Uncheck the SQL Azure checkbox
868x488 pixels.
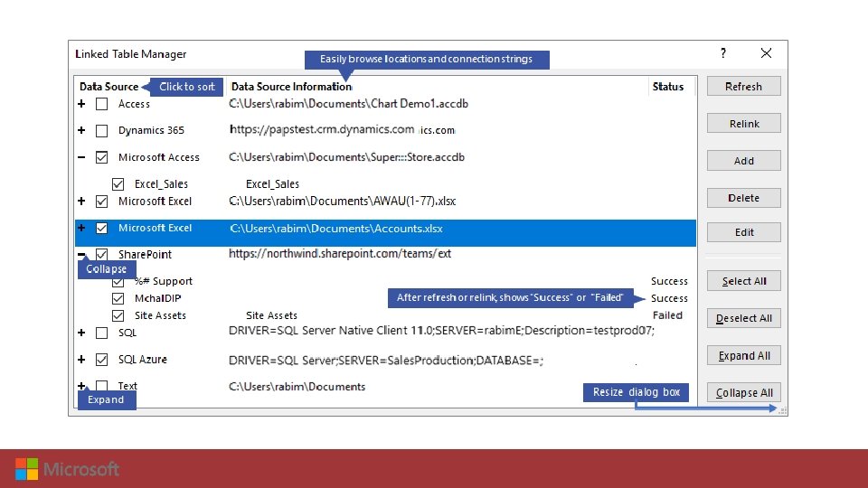pos(101,360)
